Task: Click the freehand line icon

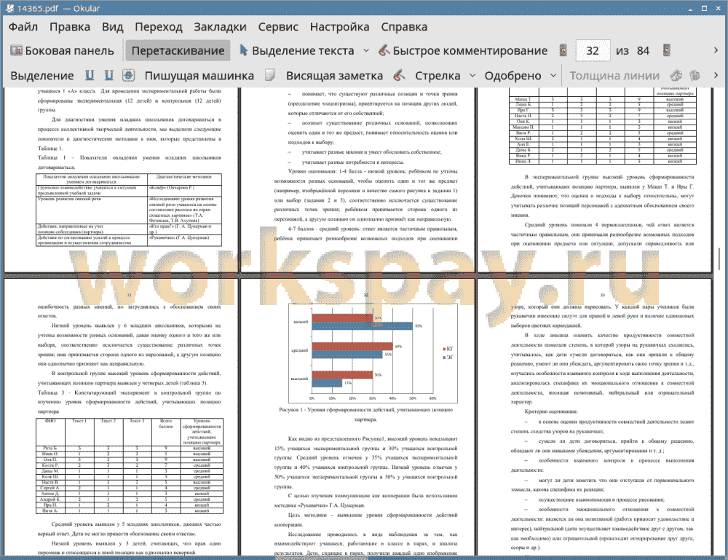Action: pos(399,75)
